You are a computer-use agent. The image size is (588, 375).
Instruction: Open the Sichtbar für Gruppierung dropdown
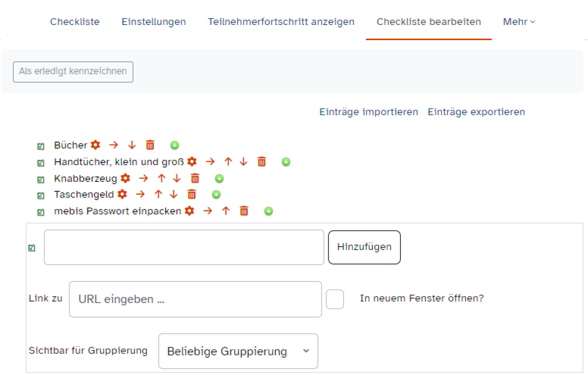(x=238, y=351)
